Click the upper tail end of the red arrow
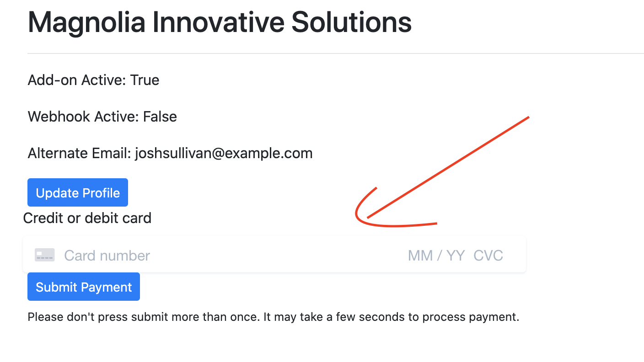 pos(528,117)
